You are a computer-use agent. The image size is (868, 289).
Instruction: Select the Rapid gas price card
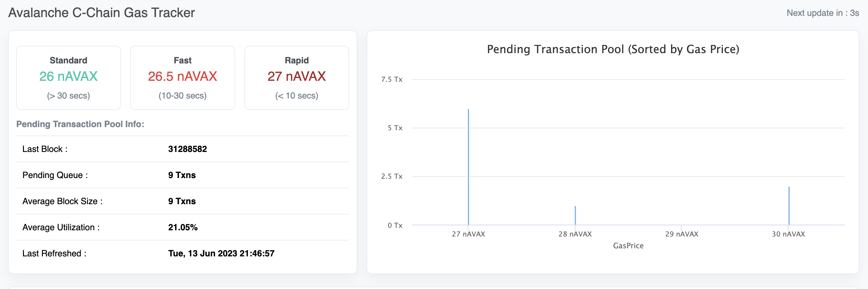click(296, 78)
